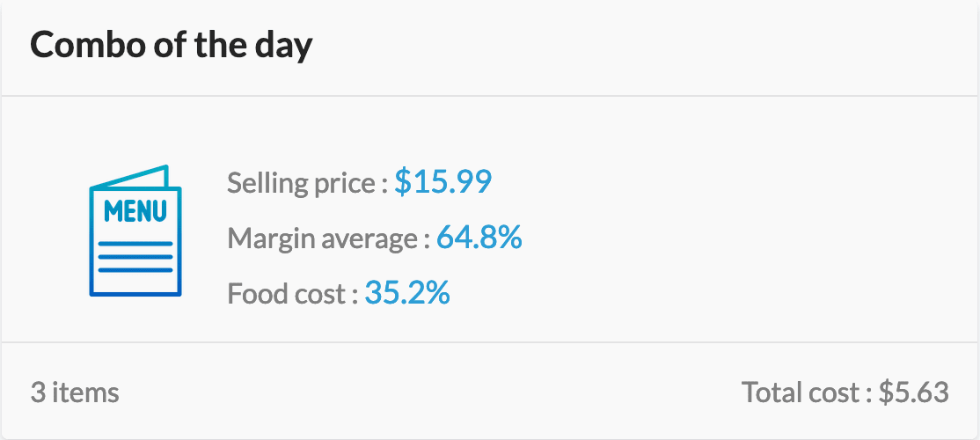Click the Food cost label
The height and width of the screenshot is (440, 980).
pyautogui.click(x=292, y=293)
